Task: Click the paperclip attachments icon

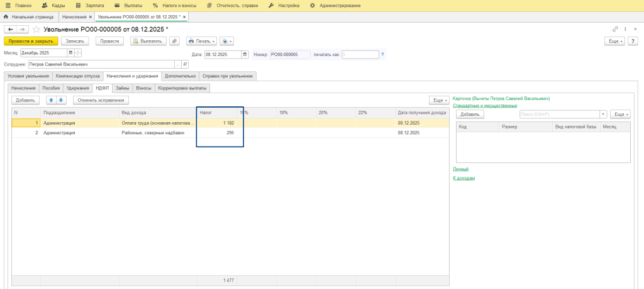Action: (174, 41)
